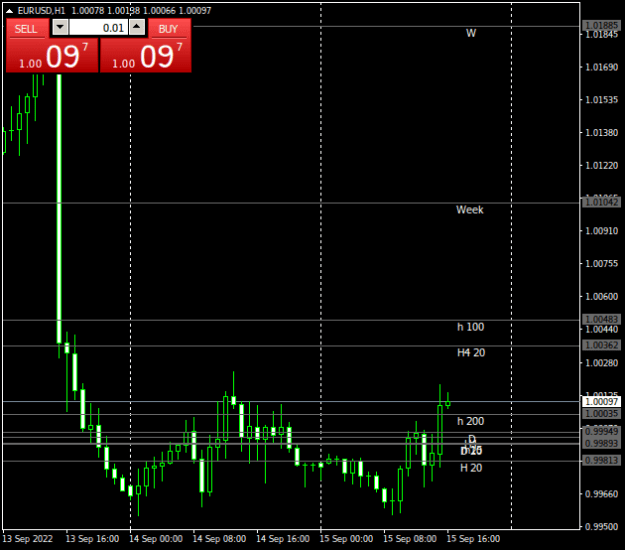The image size is (625, 550).
Task: Click the 1.00483 price tag
Action: [x=601, y=319]
